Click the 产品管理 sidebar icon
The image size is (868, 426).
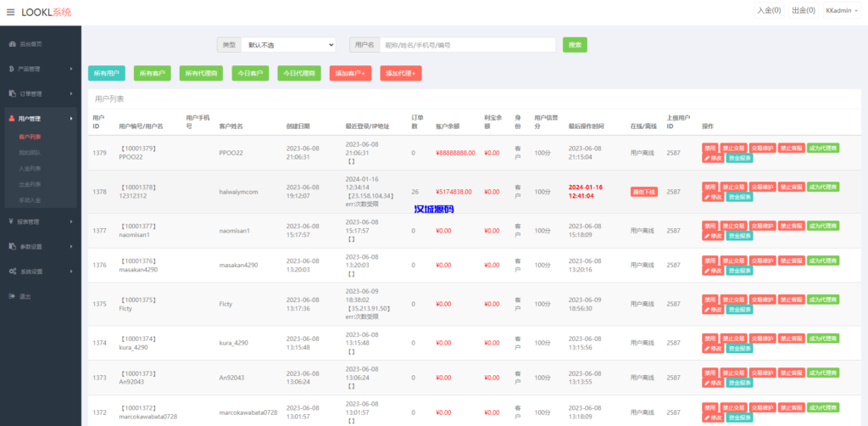click(11, 69)
